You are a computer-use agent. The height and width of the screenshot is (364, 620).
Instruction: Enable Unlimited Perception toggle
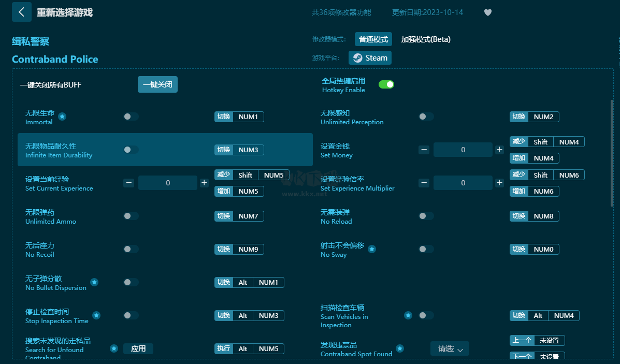point(426,117)
